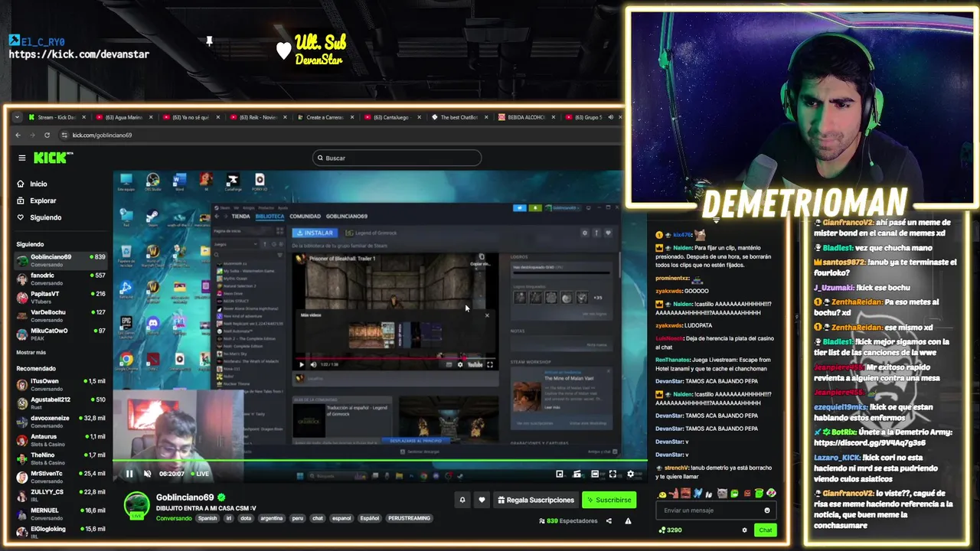The image size is (980, 551).
Task: Mute the Steam trailer video
Action: pyautogui.click(x=313, y=364)
